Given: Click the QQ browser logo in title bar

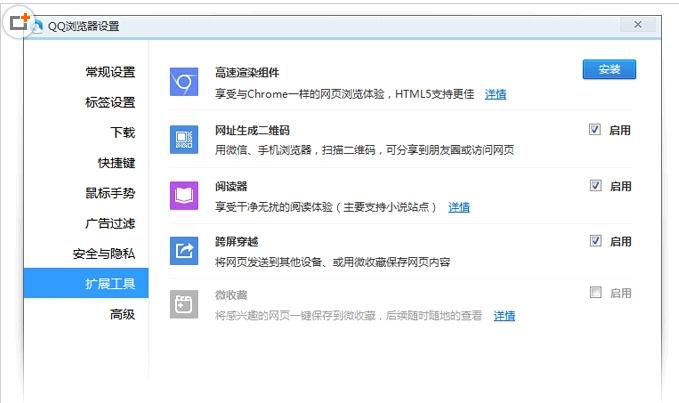Looking at the screenshot, I should (38, 26).
